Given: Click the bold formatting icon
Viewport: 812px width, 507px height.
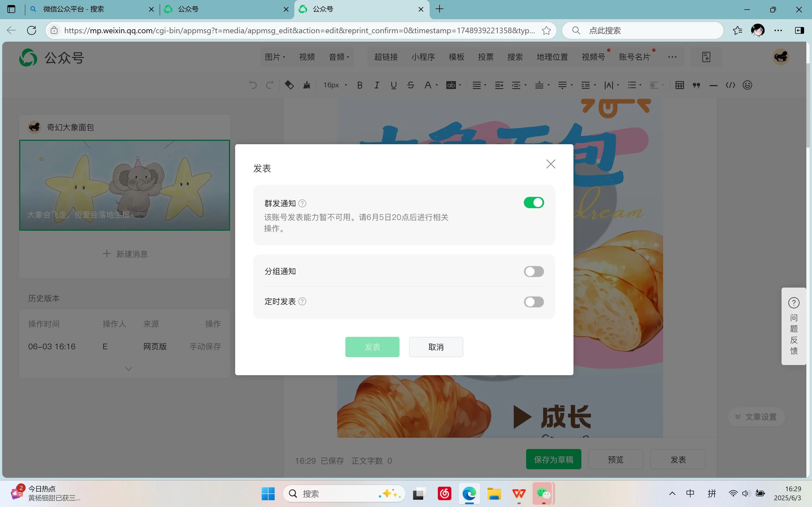Looking at the screenshot, I should click(360, 85).
